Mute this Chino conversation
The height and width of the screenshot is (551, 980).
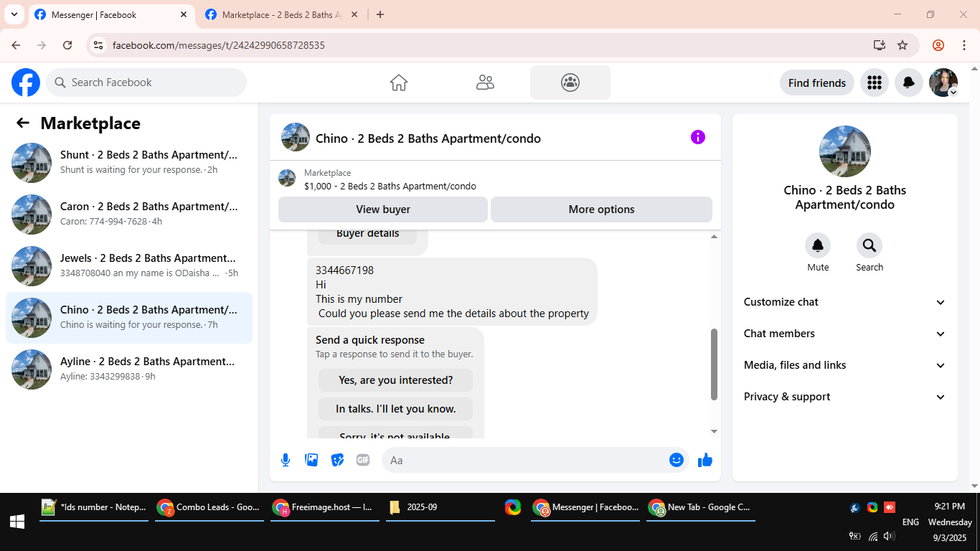coord(818,246)
